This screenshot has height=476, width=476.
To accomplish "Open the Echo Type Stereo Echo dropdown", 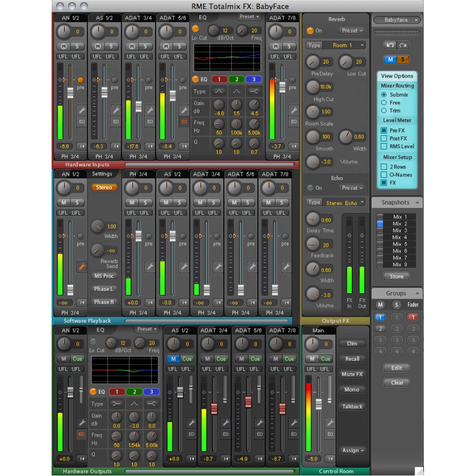I will [x=336, y=202].
